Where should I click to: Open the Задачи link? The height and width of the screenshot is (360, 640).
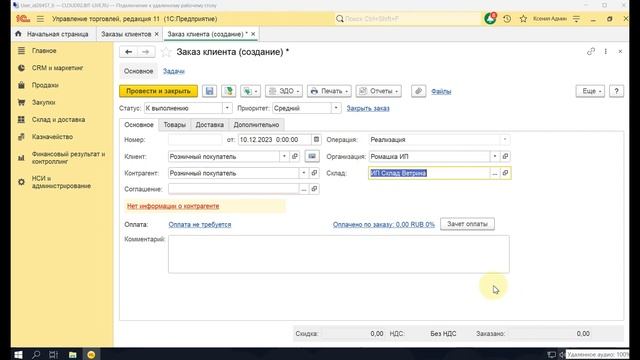coord(174,71)
